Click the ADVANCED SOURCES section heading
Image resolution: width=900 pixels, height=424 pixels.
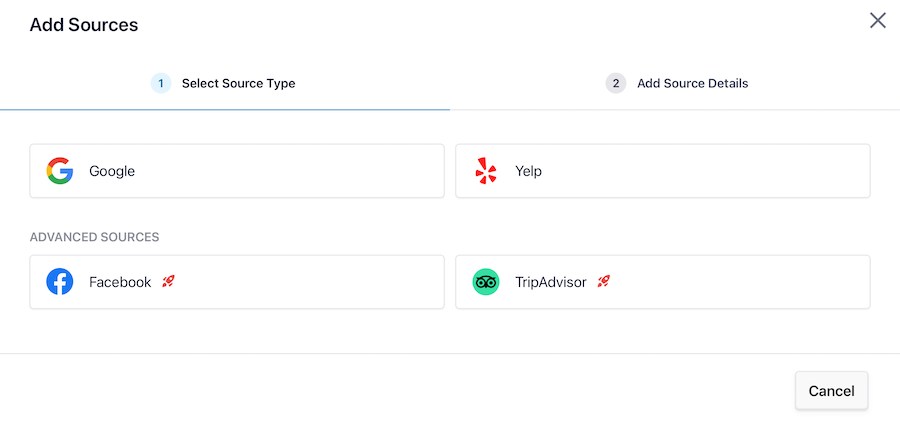click(x=95, y=237)
